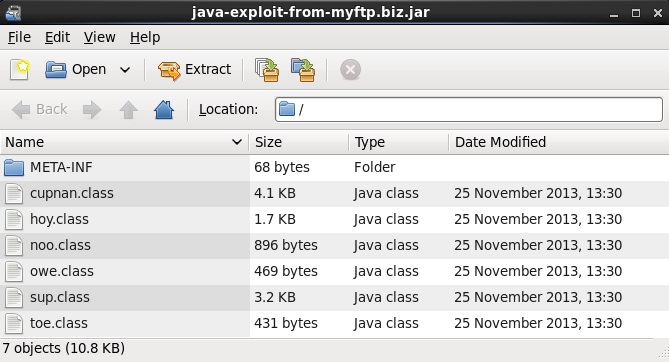This screenshot has height=362, width=669.
Task: Extract files from the archive
Action: point(194,70)
